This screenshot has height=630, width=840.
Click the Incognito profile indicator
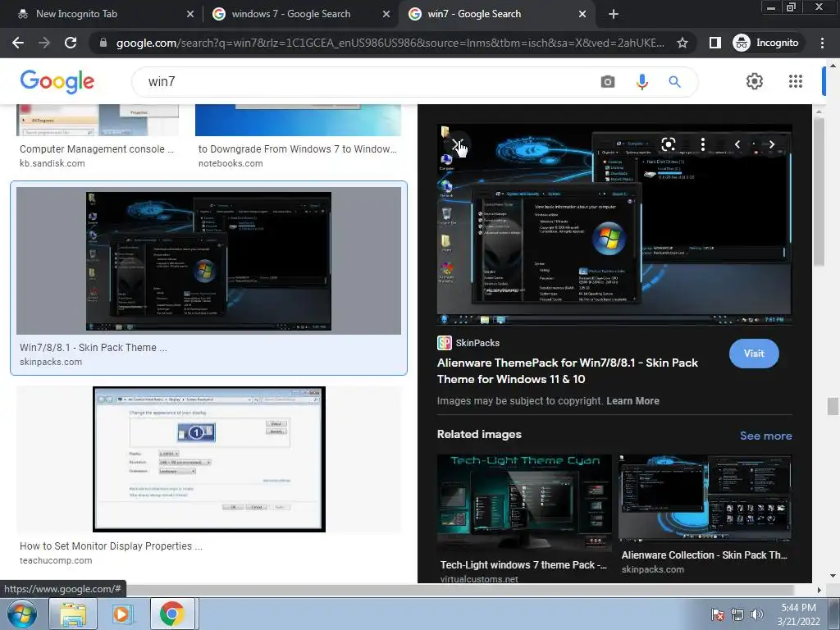pos(767,43)
